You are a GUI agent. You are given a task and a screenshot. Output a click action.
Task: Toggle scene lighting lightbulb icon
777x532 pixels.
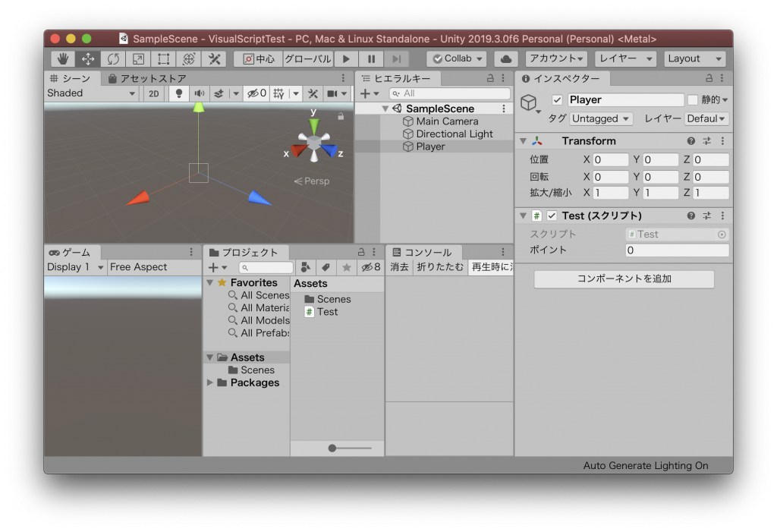click(179, 93)
